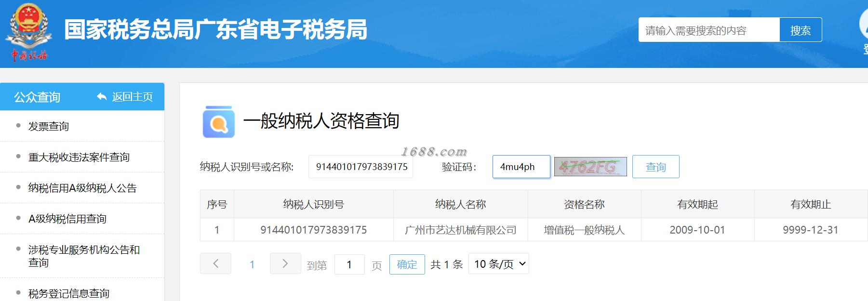This screenshot has height=301, width=868.
Task: Click the tax bureau emblem logo
Action: (28, 32)
